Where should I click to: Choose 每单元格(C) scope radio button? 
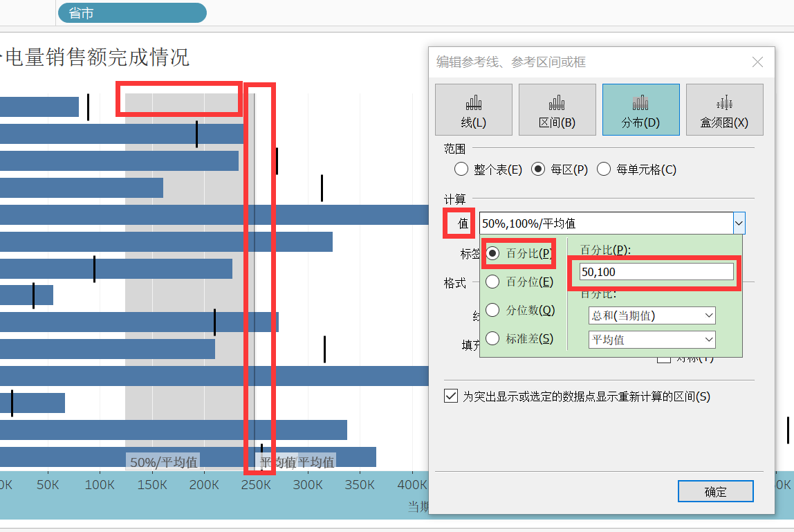tap(604, 169)
